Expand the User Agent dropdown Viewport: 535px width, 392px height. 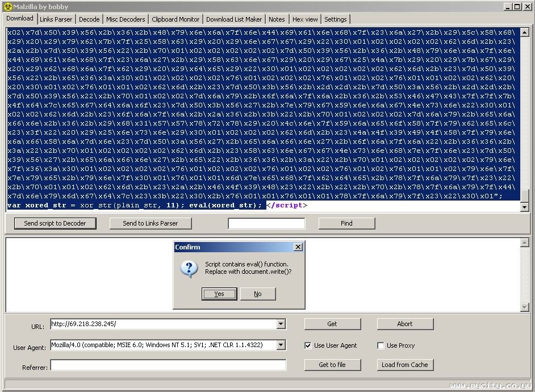[281, 345]
